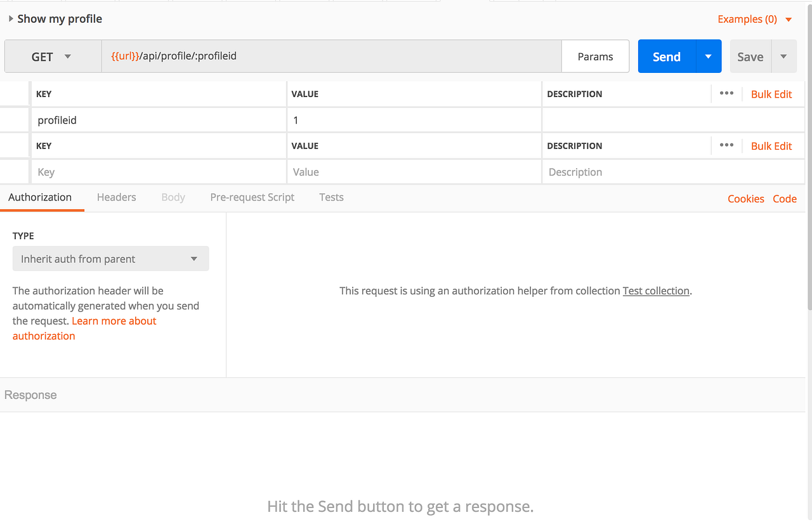Screen dimensions: 812x522
Task: Switch path variables to Bulk Edit mode
Action: [771, 93]
